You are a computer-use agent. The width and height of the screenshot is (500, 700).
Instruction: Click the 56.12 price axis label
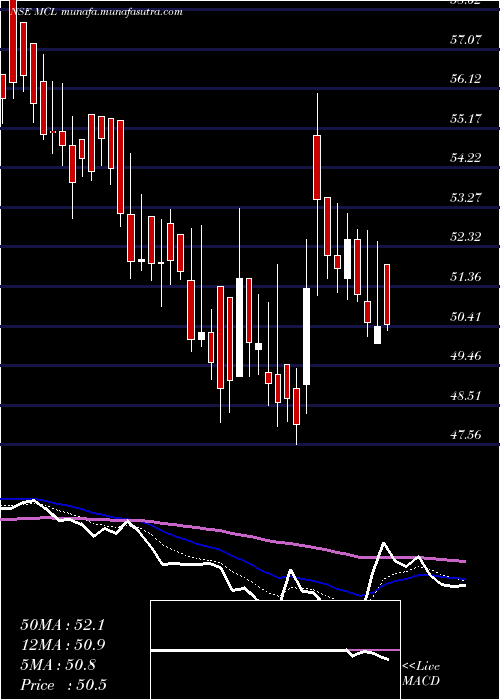click(465, 79)
